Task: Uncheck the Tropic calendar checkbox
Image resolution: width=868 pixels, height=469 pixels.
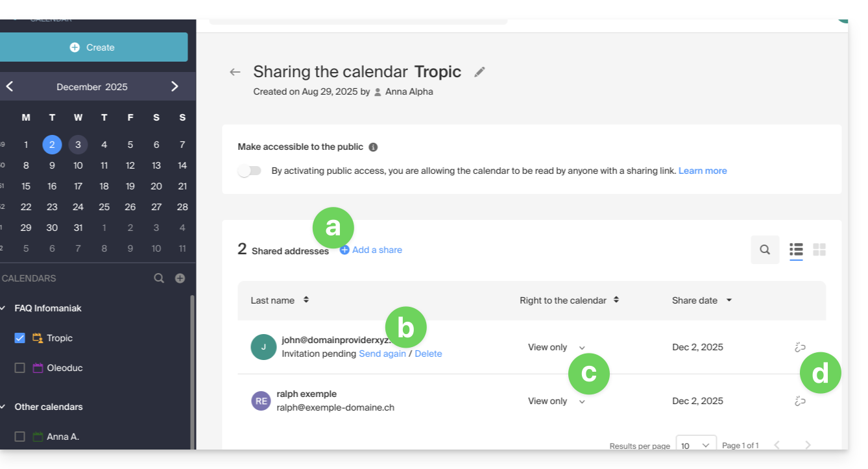Action: tap(19, 338)
